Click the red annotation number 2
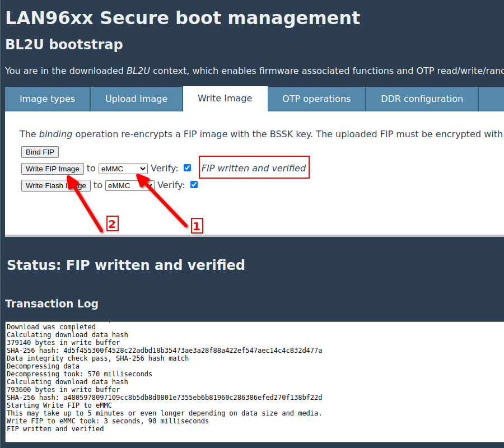 tap(112, 225)
